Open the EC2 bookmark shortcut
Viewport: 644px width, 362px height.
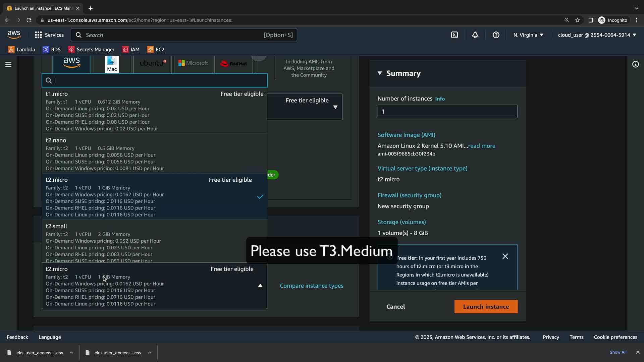[156, 49]
